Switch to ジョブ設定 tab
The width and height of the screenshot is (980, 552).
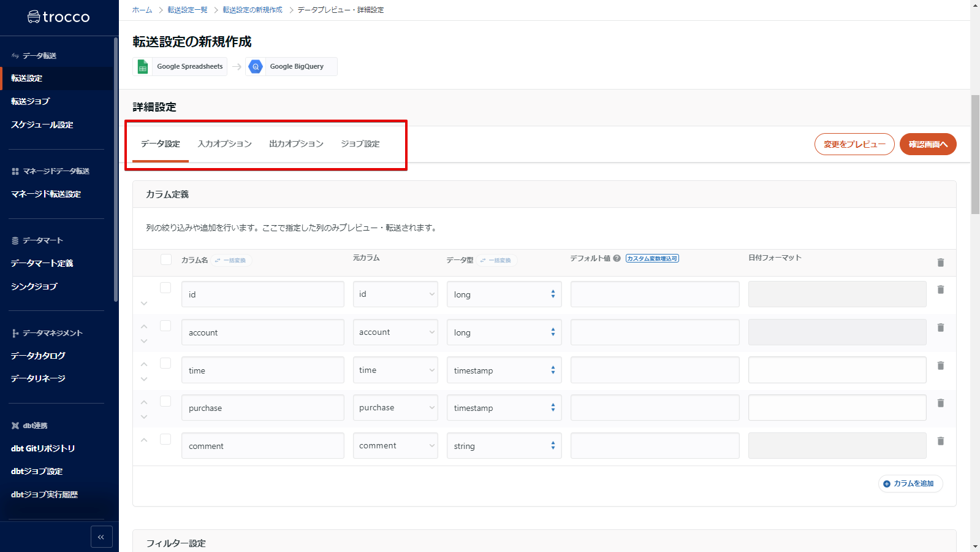tap(360, 144)
